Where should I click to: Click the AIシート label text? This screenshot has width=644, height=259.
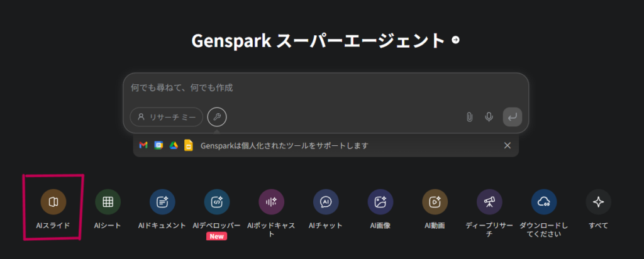click(x=108, y=226)
